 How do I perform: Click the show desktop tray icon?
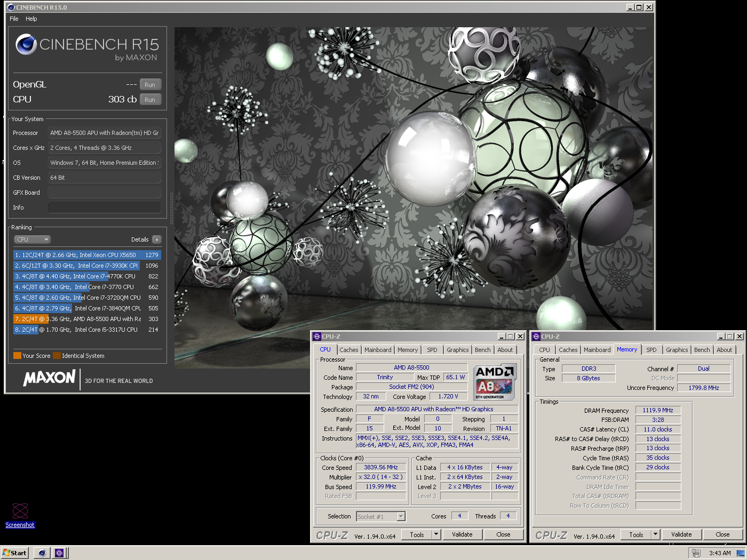point(741,553)
